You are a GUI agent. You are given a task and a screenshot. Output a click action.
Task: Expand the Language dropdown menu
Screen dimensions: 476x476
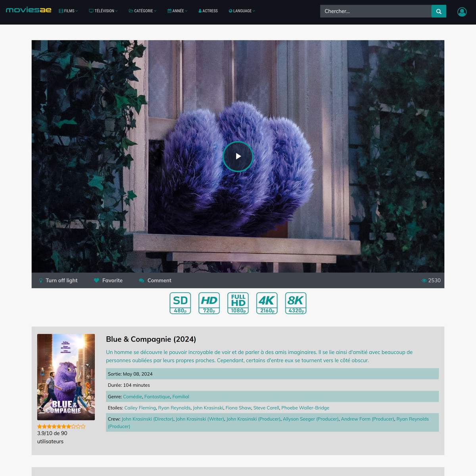[242, 11]
